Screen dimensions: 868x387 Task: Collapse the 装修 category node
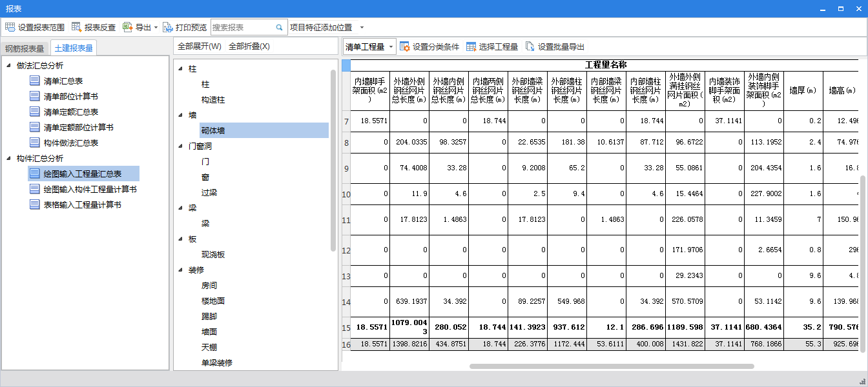[x=180, y=270]
